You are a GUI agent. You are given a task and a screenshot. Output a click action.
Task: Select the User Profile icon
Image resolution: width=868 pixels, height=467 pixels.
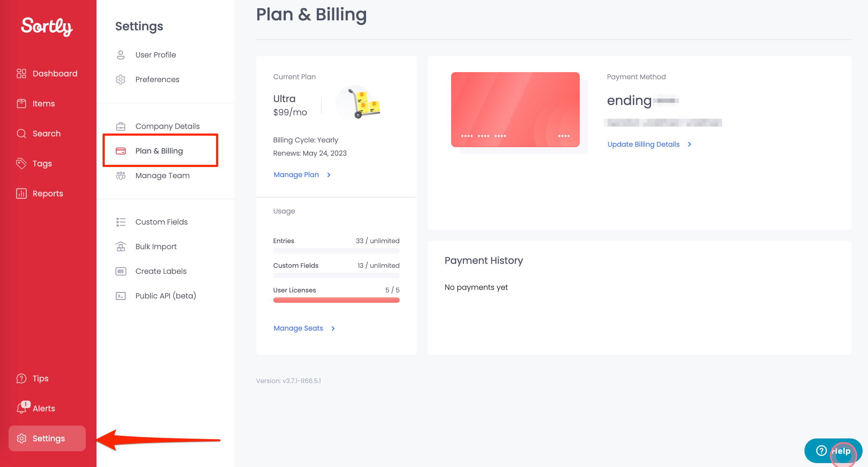[120, 55]
